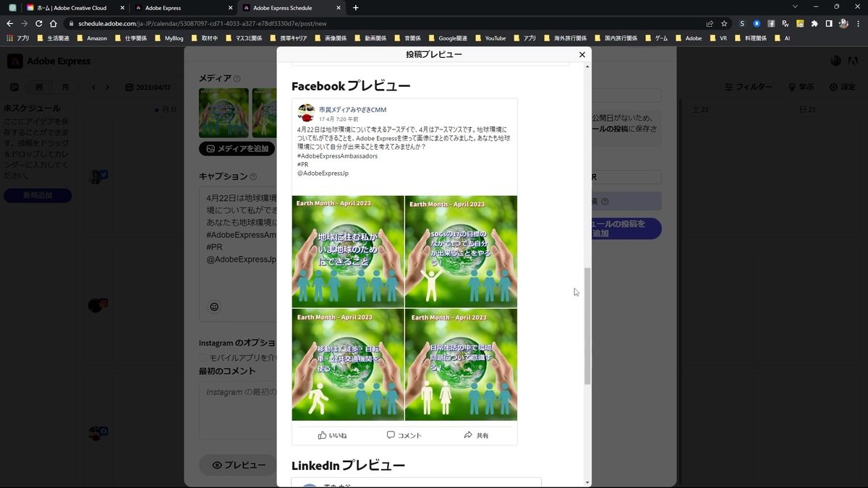Viewport: 868px width, 488px height.
Task: Switch calendar to 月 view
Action: pyautogui.click(x=65, y=87)
